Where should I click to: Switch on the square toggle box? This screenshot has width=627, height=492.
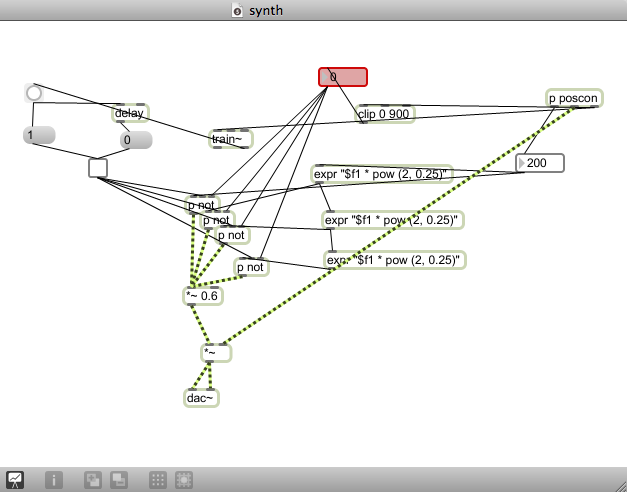(98, 168)
